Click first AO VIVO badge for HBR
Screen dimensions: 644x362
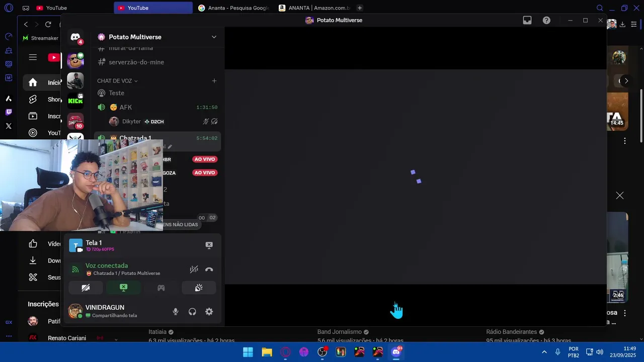point(204,159)
